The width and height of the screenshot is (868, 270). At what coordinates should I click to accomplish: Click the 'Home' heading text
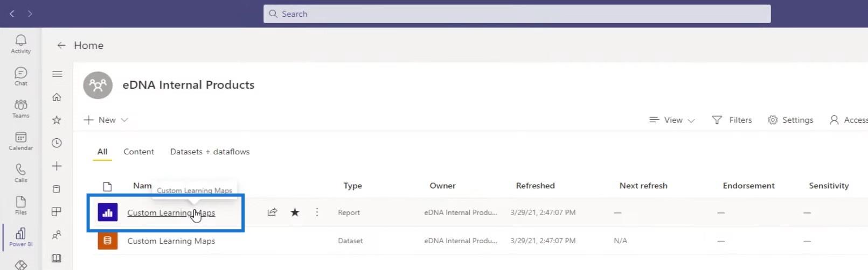(x=89, y=46)
